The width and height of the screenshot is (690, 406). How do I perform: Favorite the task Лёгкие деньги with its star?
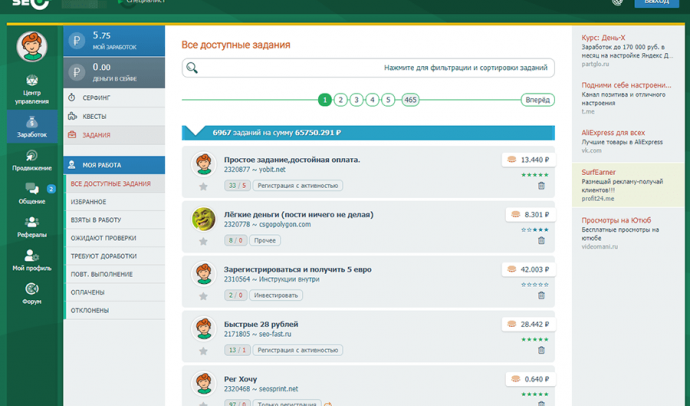[x=203, y=241]
